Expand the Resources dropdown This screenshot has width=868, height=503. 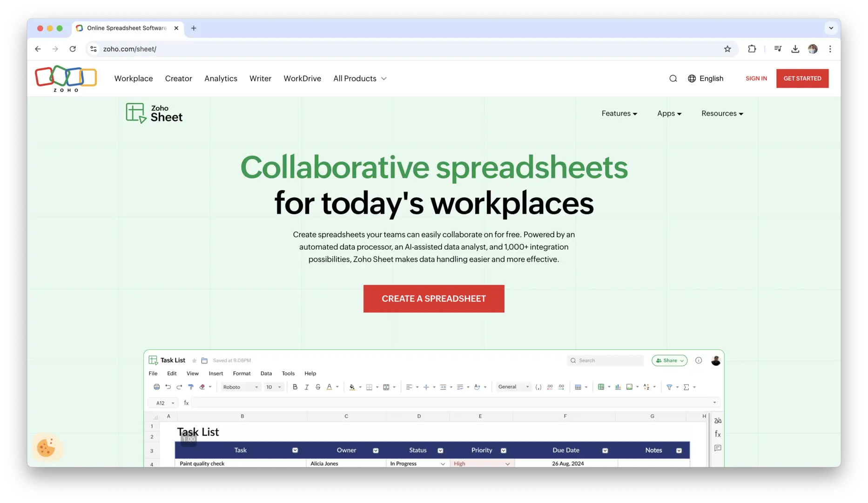[722, 114]
